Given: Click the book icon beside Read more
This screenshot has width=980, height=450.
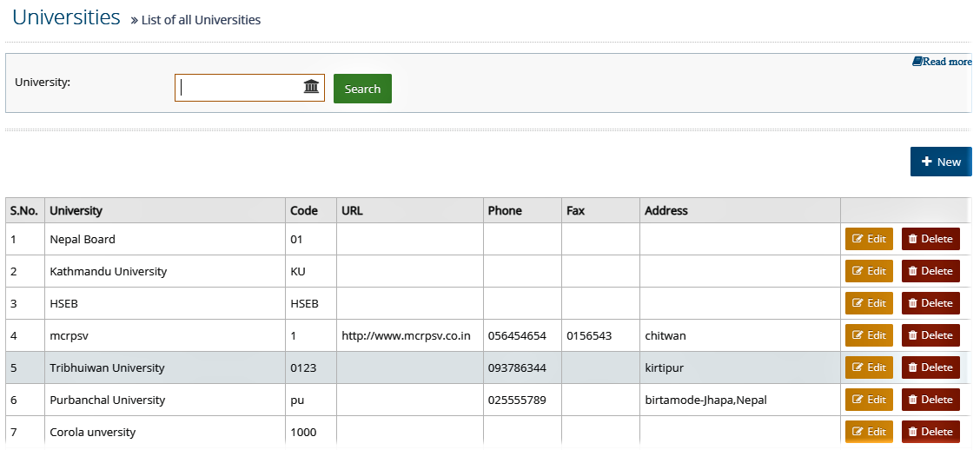Looking at the screenshot, I should click(x=917, y=62).
